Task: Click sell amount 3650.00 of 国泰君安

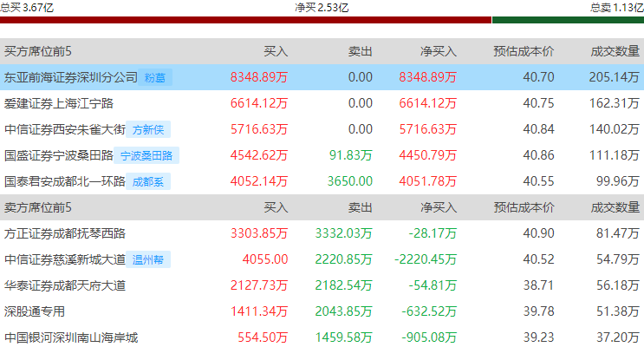Action: point(350,181)
